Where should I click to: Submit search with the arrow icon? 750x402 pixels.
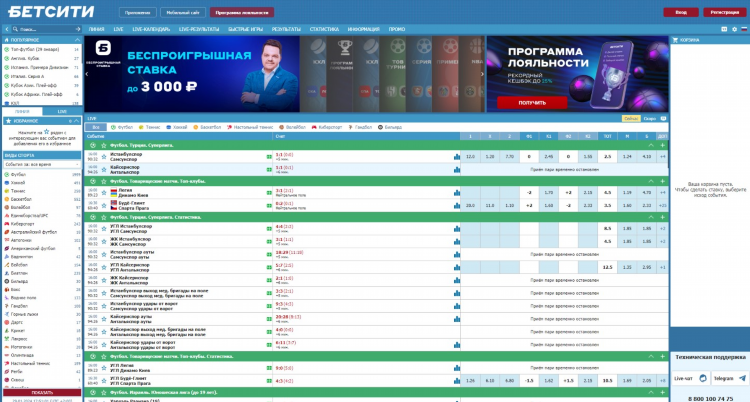78,29
